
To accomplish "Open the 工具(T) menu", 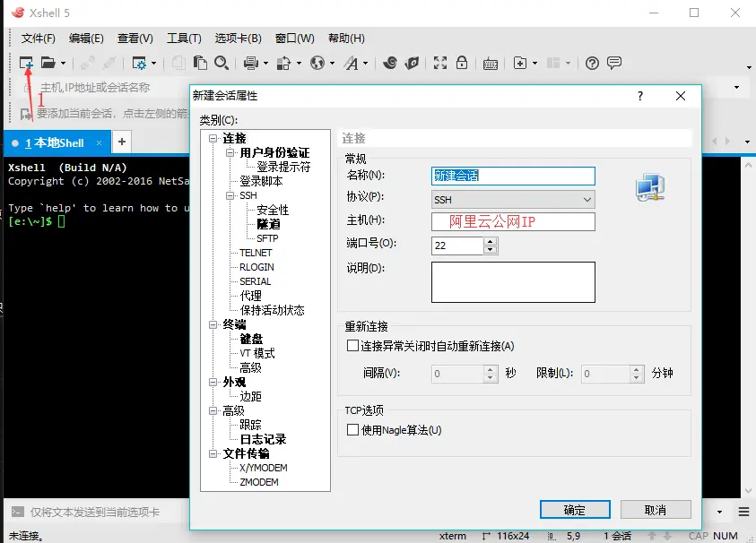I will (184, 38).
